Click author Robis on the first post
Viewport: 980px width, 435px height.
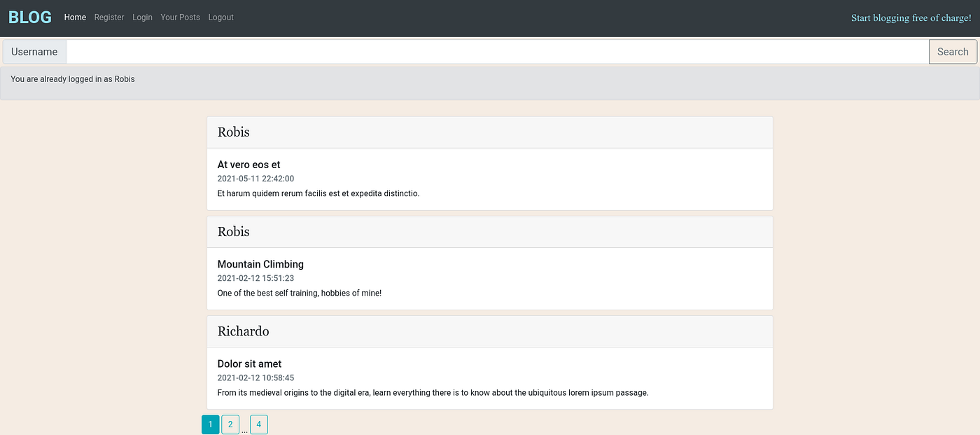pyautogui.click(x=233, y=132)
